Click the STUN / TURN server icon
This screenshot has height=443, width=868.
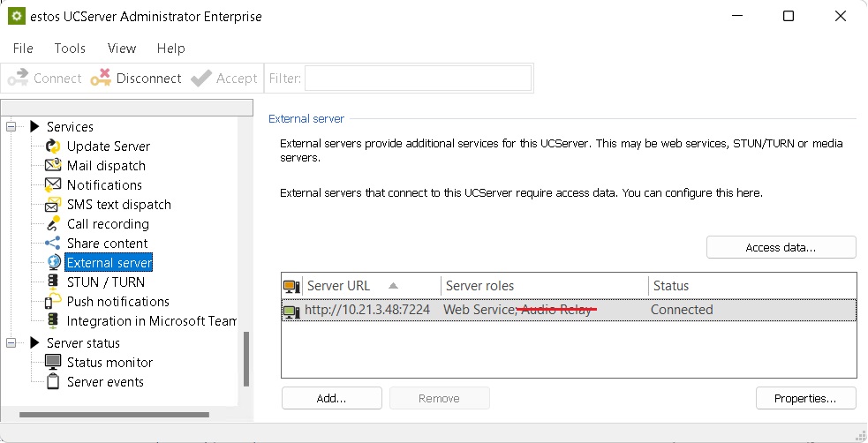(53, 282)
